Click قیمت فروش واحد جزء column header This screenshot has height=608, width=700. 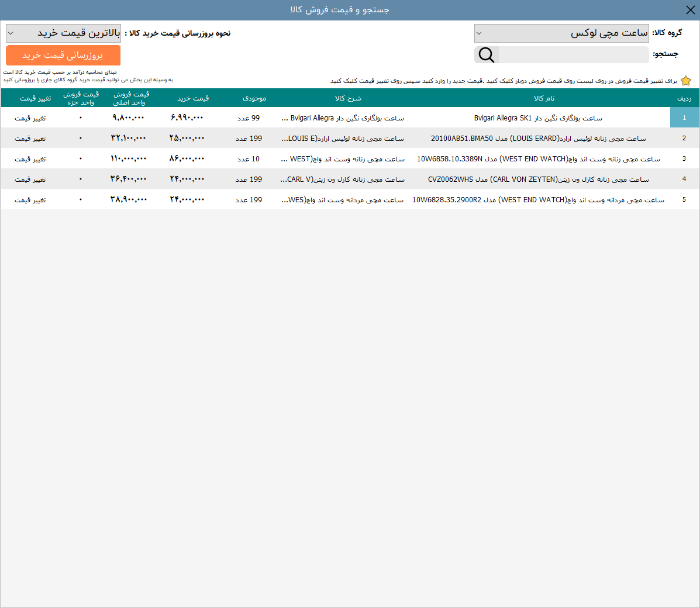point(81,98)
